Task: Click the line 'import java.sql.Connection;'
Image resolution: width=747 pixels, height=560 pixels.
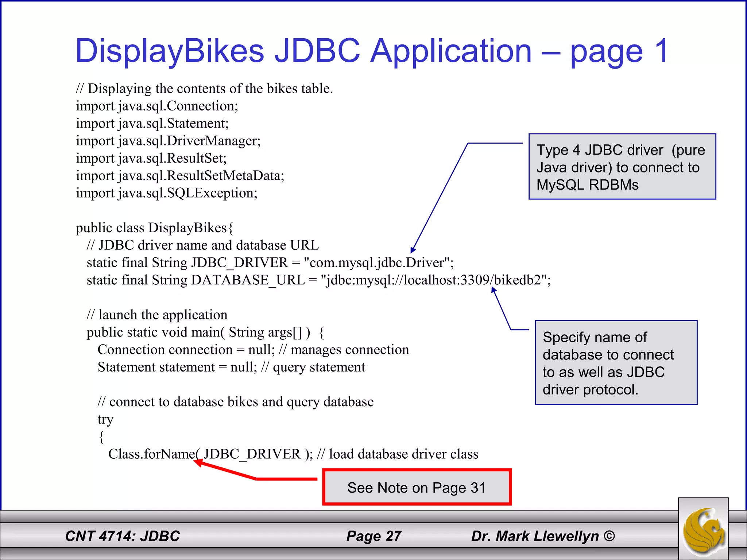Action: (x=157, y=106)
